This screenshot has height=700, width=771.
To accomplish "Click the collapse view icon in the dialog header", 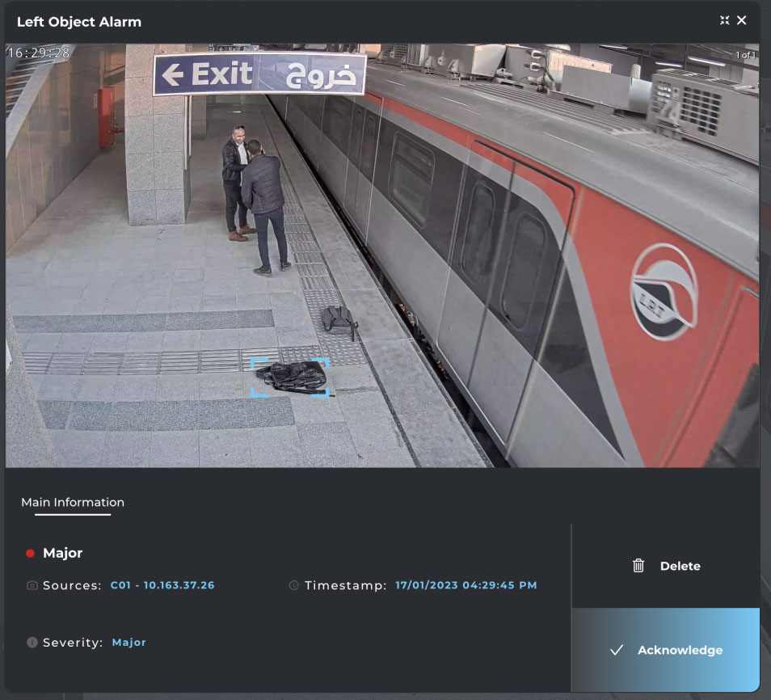I will click(726, 21).
